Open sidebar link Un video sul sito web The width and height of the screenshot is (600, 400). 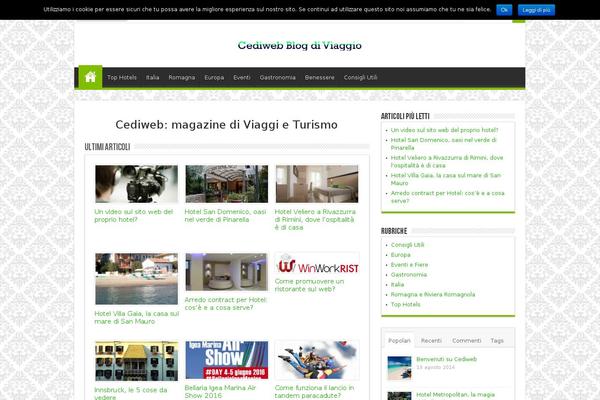pos(444,130)
